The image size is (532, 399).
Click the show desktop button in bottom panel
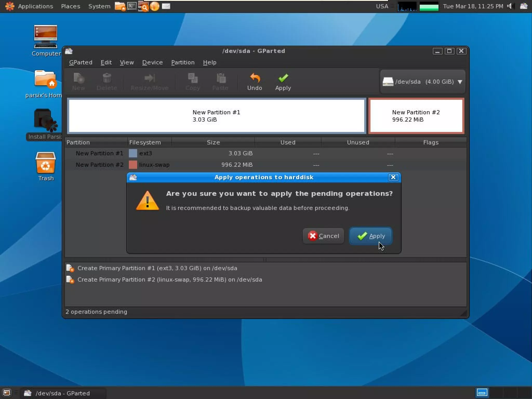coord(7,393)
